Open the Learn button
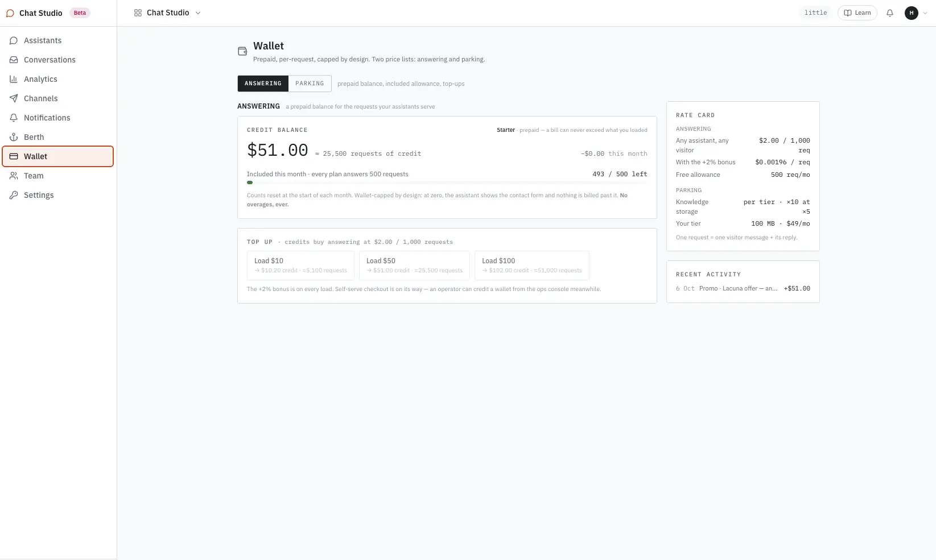Image resolution: width=936 pixels, height=560 pixels. [x=857, y=13]
